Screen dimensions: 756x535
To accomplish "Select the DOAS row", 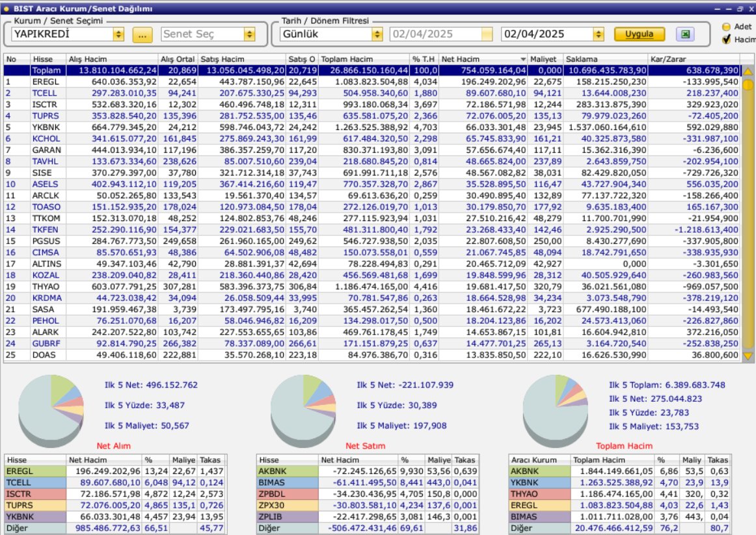I will point(371,355).
